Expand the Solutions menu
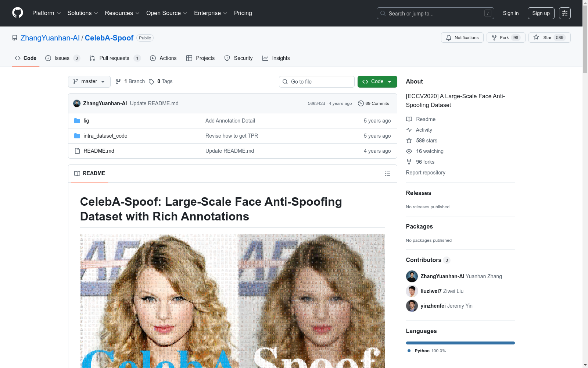 coord(83,13)
